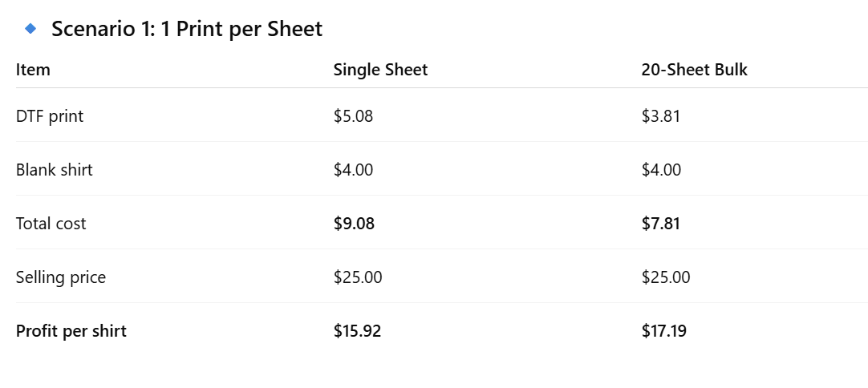Select the "Selling price" row label
868x388 pixels.
tap(61, 277)
